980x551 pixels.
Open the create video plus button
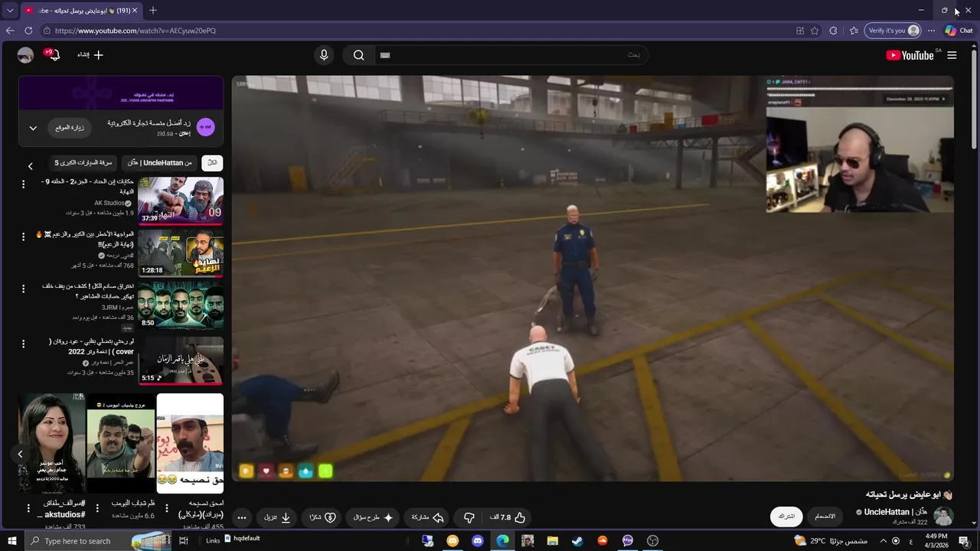[x=90, y=55]
